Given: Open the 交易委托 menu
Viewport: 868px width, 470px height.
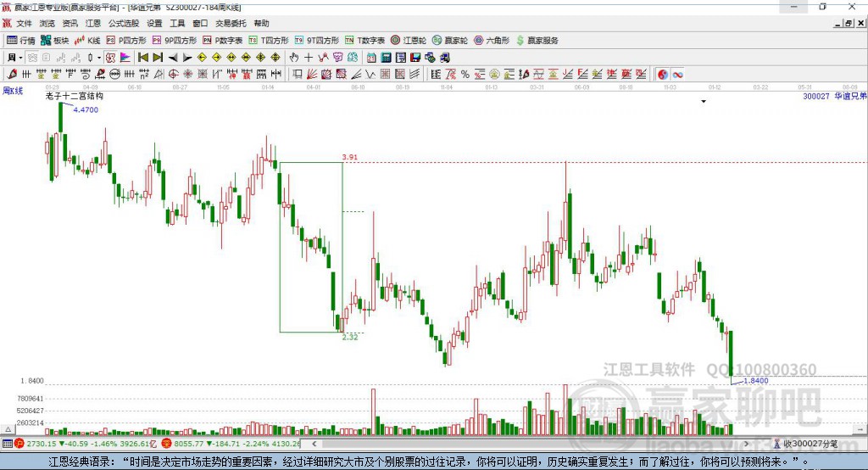Looking at the screenshot, I should (x=231, y=23).
